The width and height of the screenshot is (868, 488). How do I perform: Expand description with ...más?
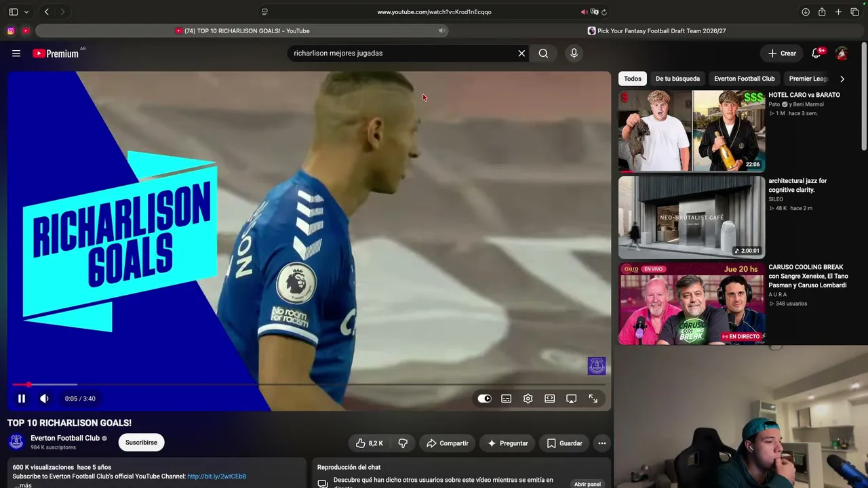tap(22, 485)
